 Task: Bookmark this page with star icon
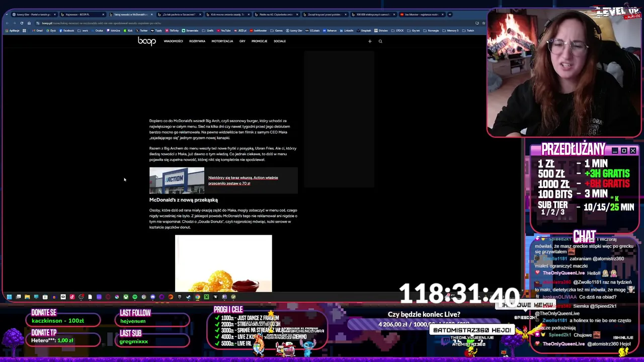pyautogui.click(x=484, y=23)
